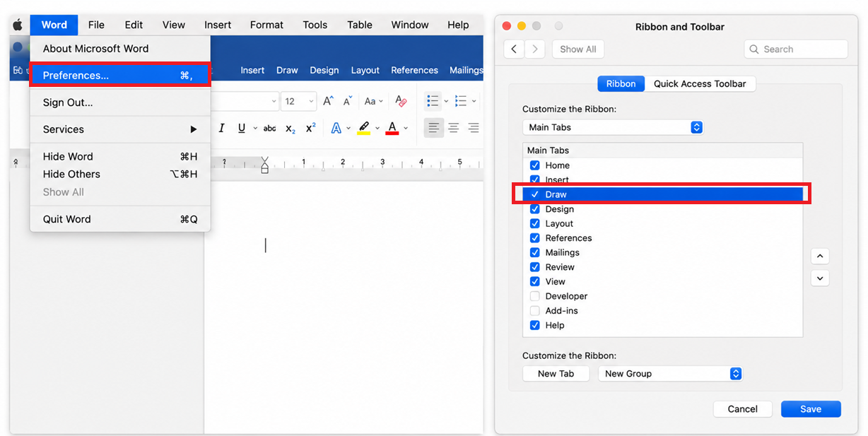Center align the text
Screen dimensions: 868x436
[x=454, y=128]
